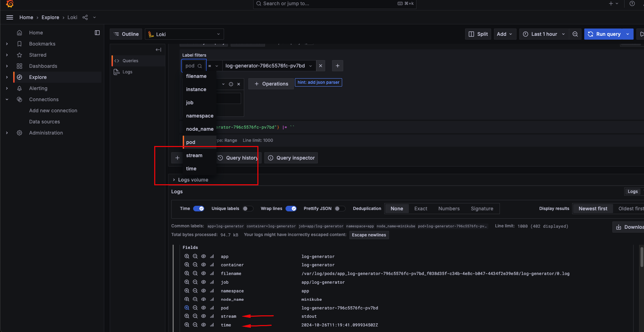Screen dimensions: 644x332
Task: Toggle eye icon for the pod field
Action: tap(204, 308)
